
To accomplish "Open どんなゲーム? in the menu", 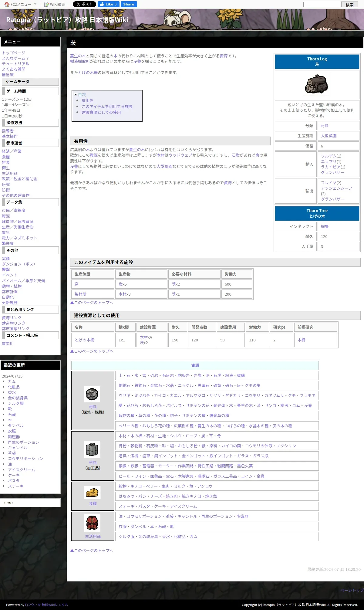I will pyautogui.click(x=15, y=58).
